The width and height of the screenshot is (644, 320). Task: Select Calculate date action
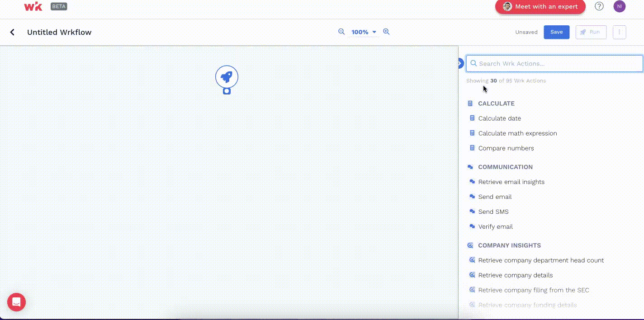pos(499,118)
